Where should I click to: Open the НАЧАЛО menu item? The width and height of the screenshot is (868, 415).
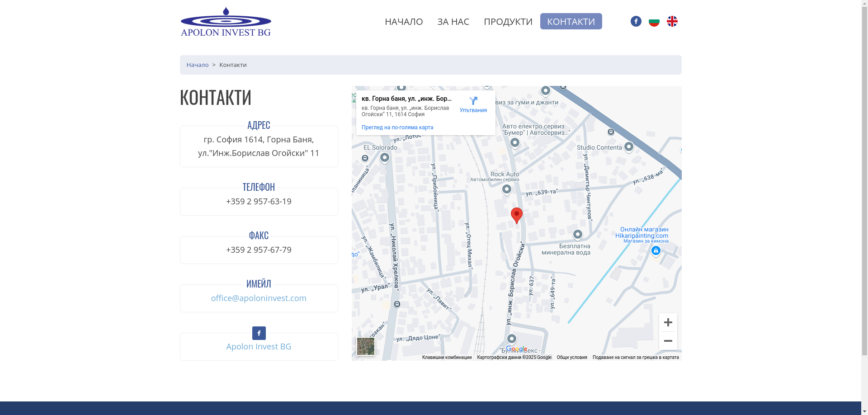tap(403, 21)
